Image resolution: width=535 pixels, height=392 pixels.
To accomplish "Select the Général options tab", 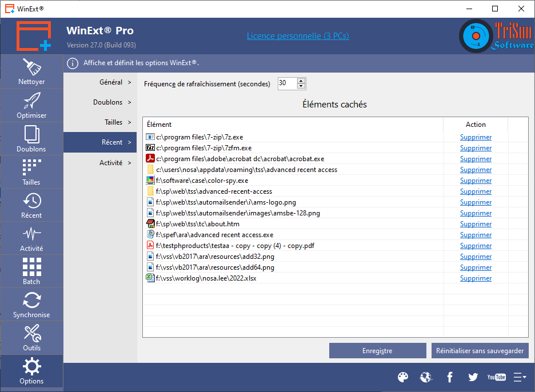I will 100,82.
